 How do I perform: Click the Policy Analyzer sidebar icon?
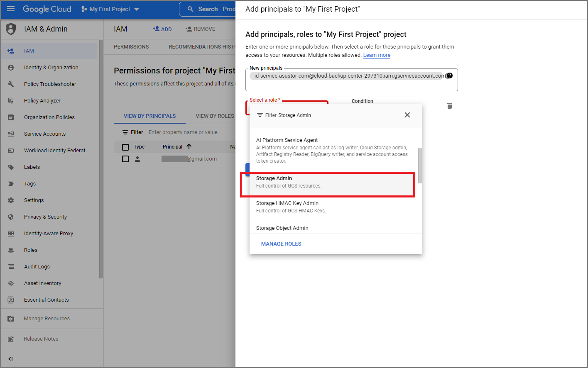coord(11,101)
